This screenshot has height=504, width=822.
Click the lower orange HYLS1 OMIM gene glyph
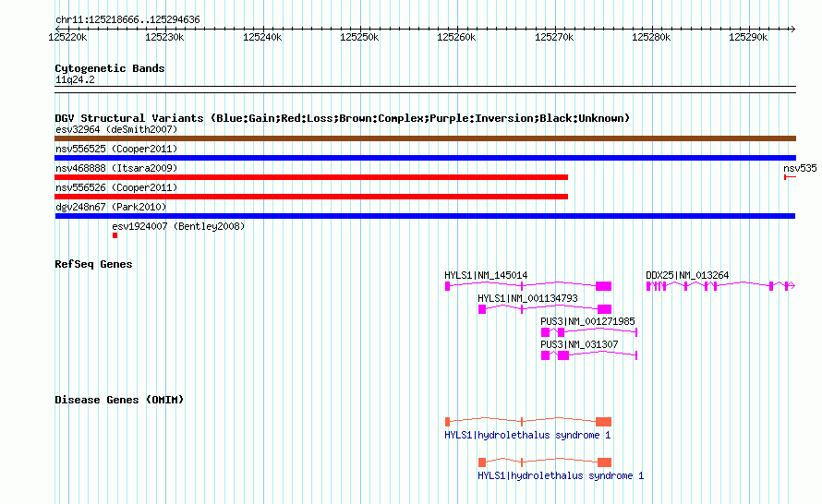pyautogui.click(x=545, y=462)
